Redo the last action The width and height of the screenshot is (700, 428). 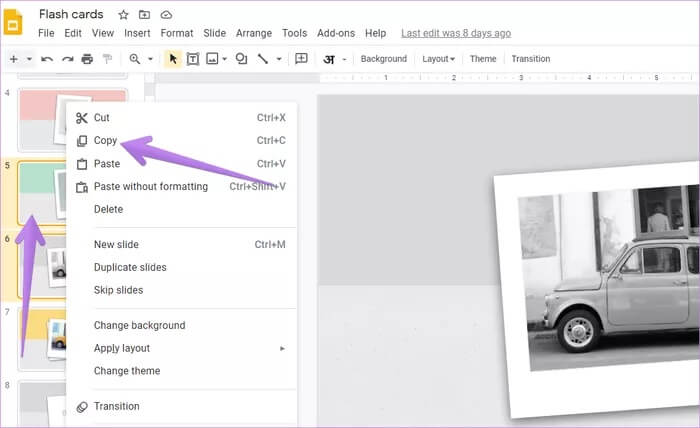[x=67, y=59]
